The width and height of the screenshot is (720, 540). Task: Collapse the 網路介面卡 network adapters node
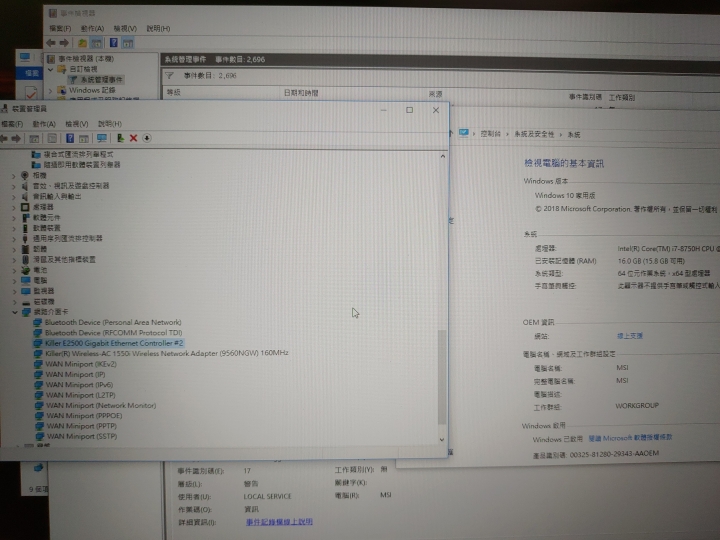tap(15, 312)
